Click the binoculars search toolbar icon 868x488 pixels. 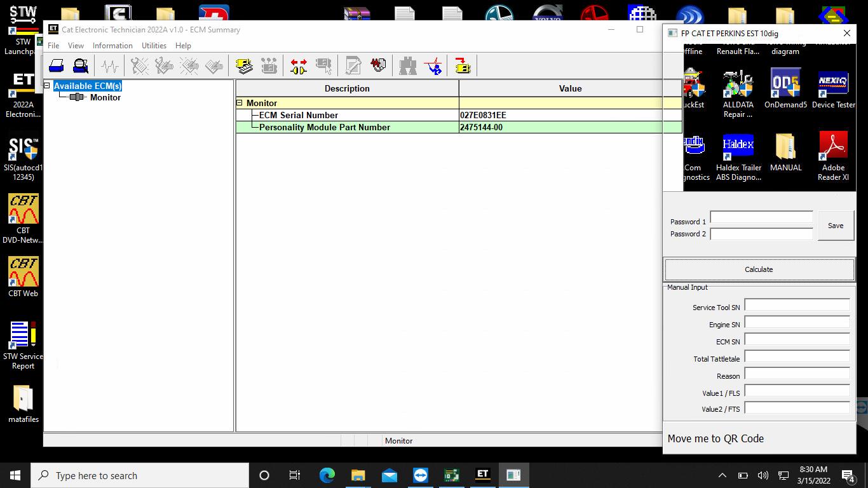(408, 65)
